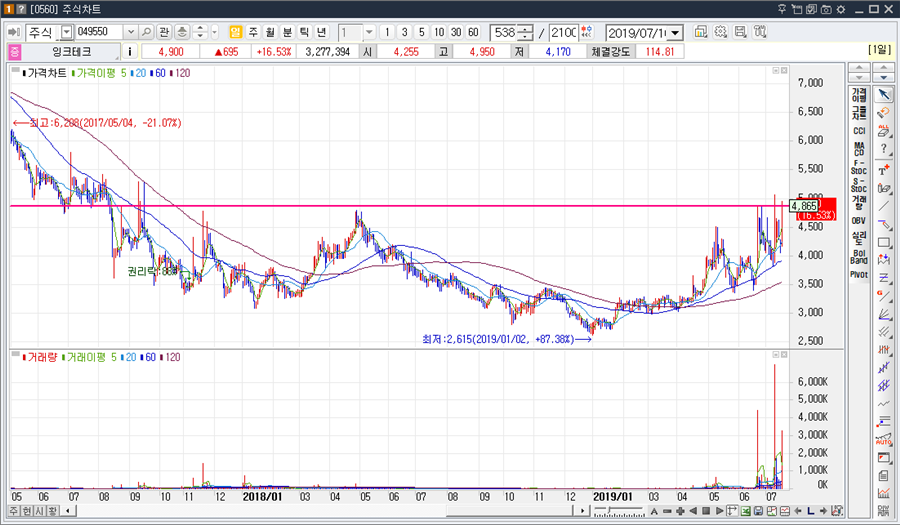Select the arrow pointer drawing tool
Image resolution: width=900 pixels, height=525 pixels.
883,95
